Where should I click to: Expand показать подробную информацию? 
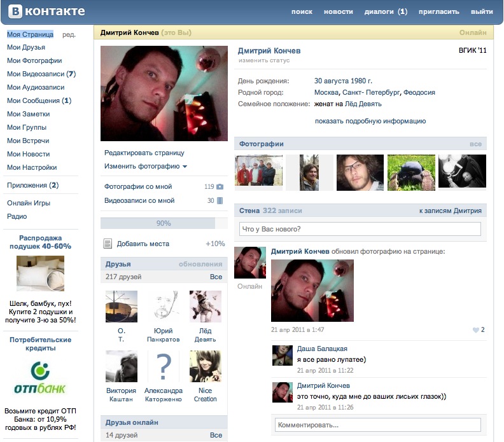click(x=370, y=121)
